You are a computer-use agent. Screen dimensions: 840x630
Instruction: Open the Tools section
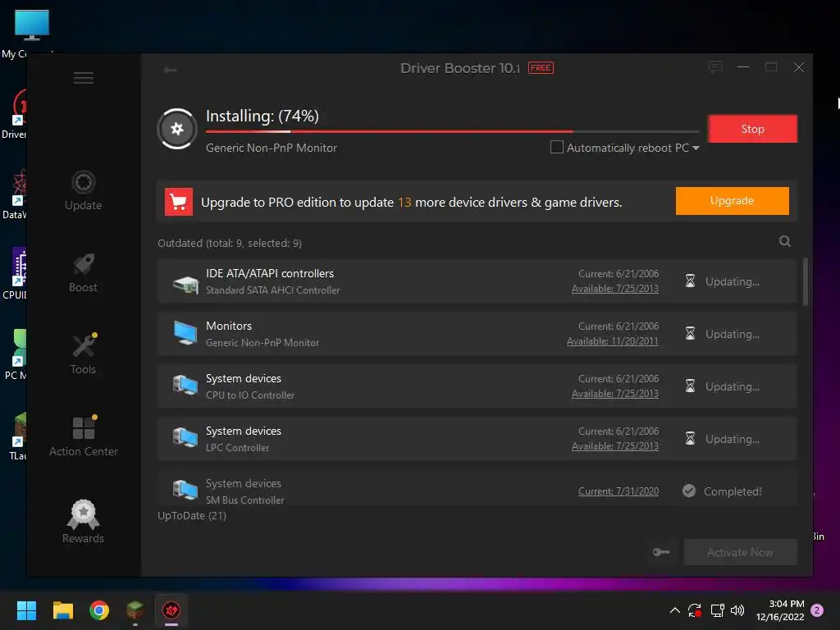[x=83, y=354]
